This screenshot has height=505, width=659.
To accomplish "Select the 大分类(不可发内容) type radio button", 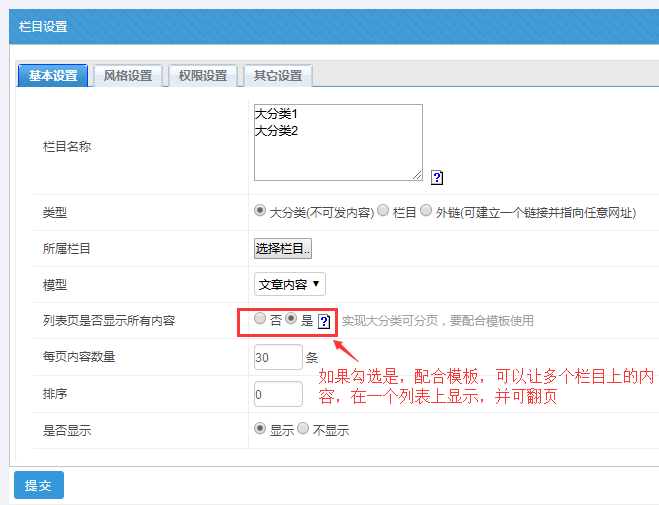I will [x=261, y=211].
